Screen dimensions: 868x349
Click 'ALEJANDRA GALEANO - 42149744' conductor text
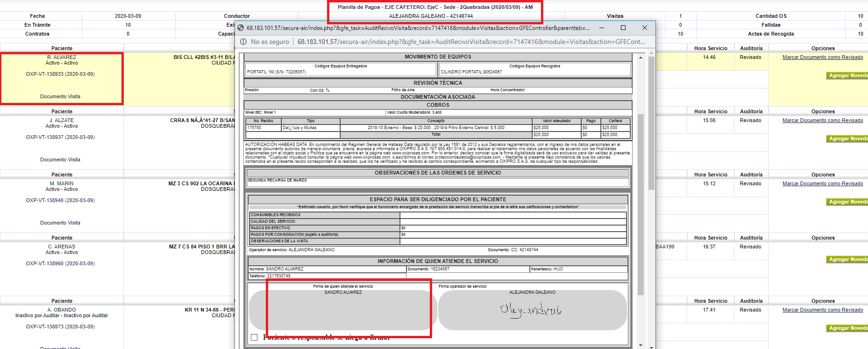(431, 16)
